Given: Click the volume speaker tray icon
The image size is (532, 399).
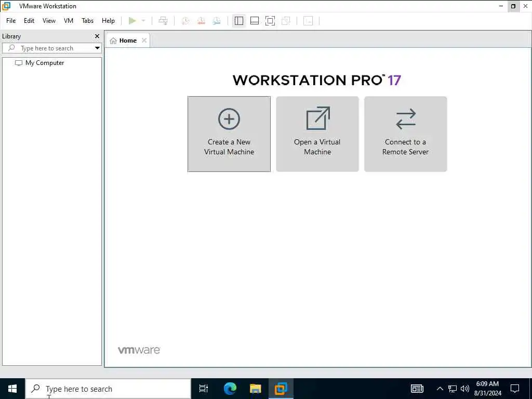Looking at the screenshot, I should pyautogui.click(x=465, y=389).
